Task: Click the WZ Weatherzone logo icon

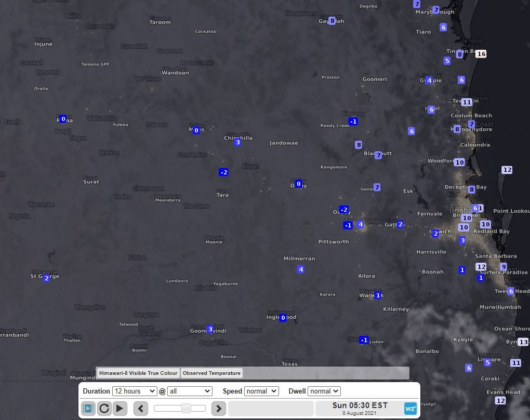Action: click(x=410, y=409)
